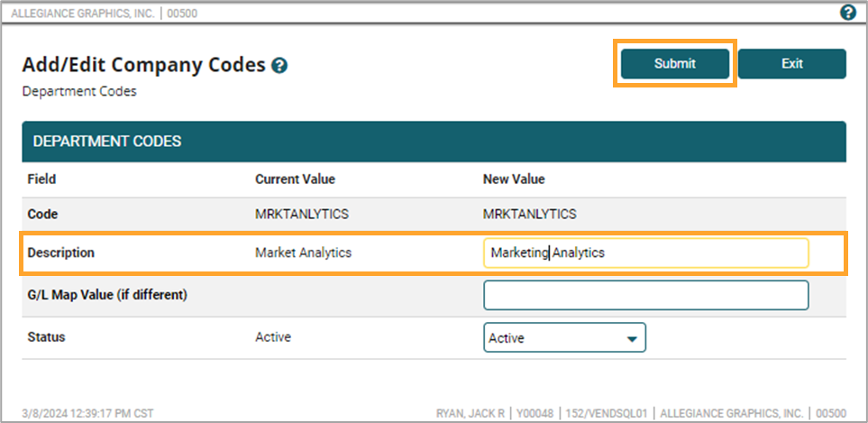Select the Current Value column header
This screenshot has height=423, width=868.
tap(295, 179)
